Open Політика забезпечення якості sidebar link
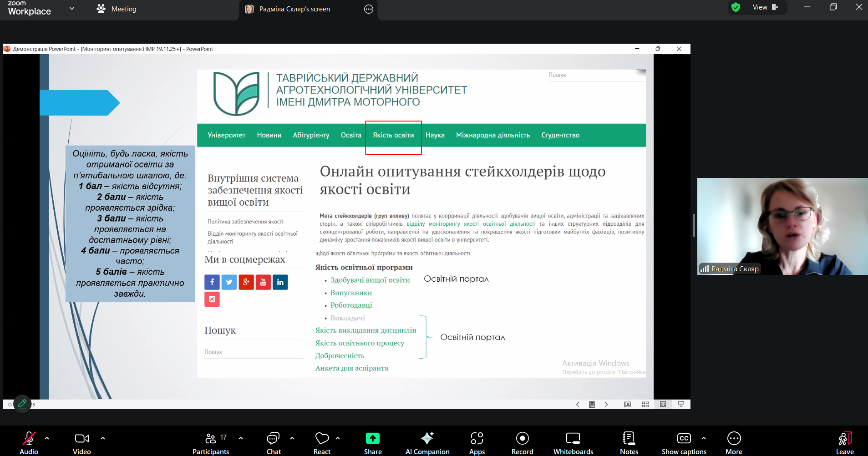Screen dimensions: 868x456 pos(245,222)
